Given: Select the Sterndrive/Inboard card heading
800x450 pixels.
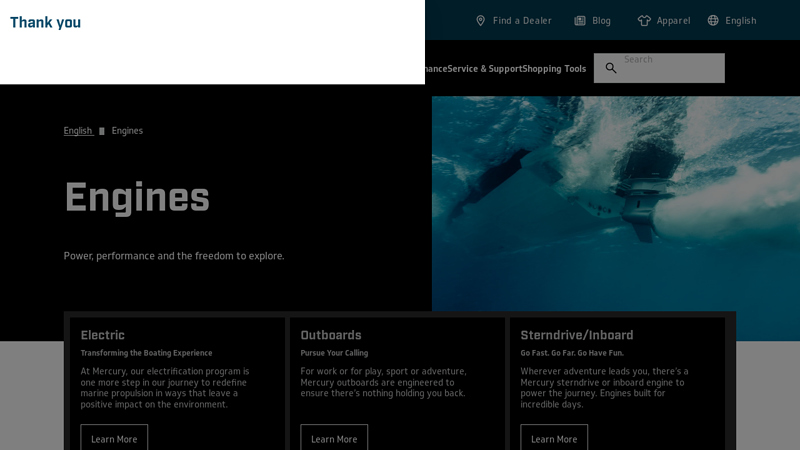Looking at the screenshot, I should (x=577, y=335).
